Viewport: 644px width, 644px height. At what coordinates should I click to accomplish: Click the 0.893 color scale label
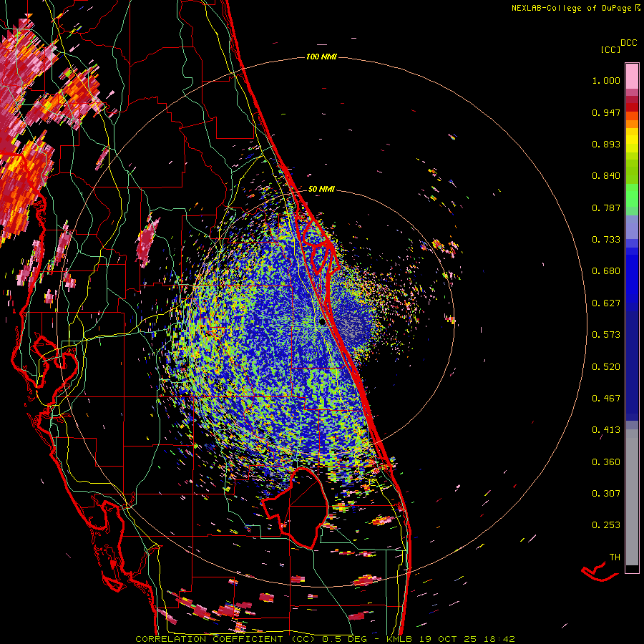tap(606, 144)
